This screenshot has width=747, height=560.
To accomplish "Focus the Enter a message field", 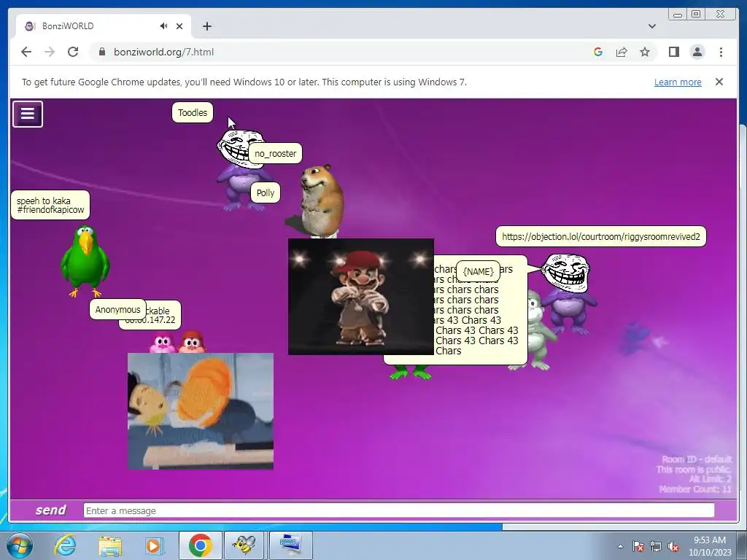I will (399, 510).
